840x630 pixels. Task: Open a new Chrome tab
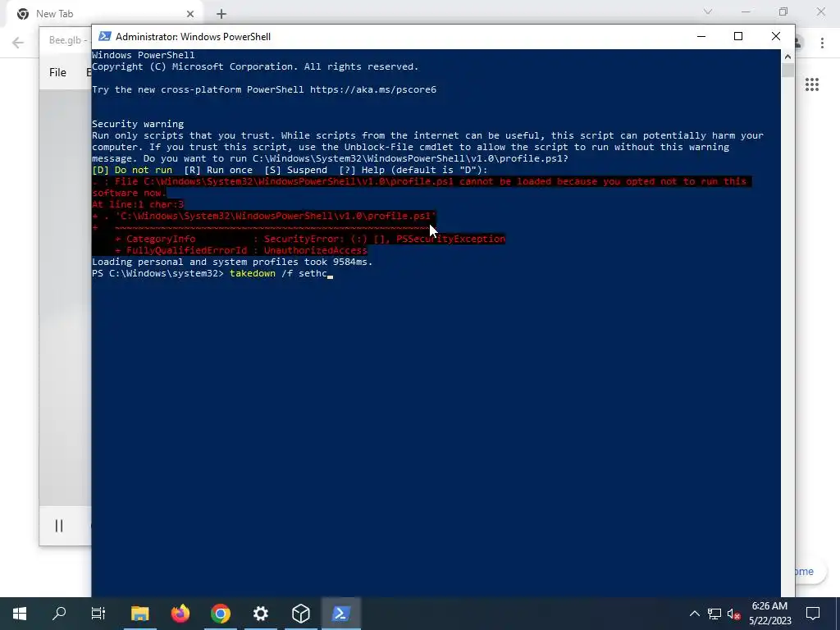221,14
